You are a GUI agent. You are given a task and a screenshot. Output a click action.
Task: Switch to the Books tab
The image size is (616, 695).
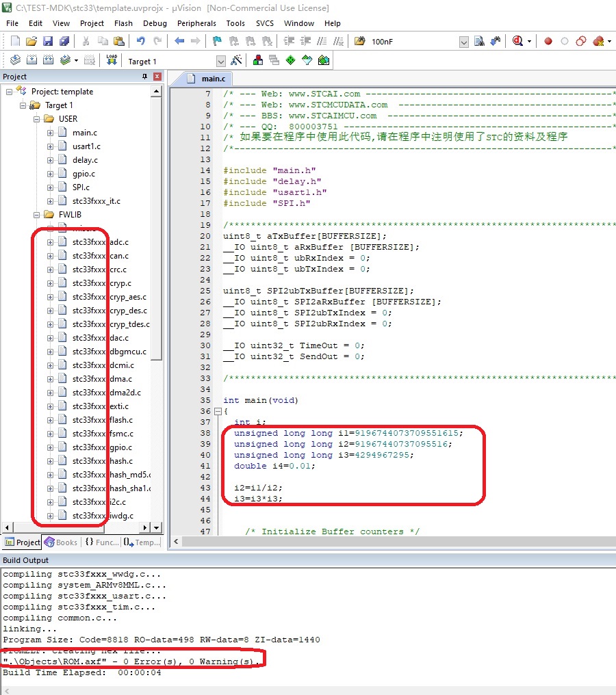click(x=61, y=542)
